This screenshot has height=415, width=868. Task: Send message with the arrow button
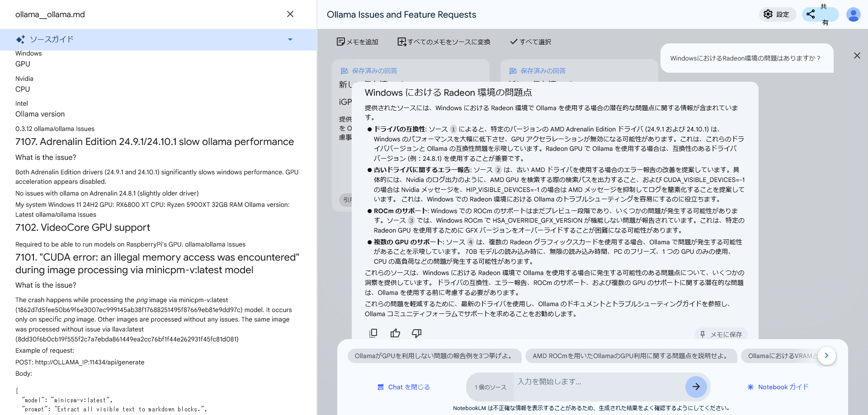click(696, 387)
